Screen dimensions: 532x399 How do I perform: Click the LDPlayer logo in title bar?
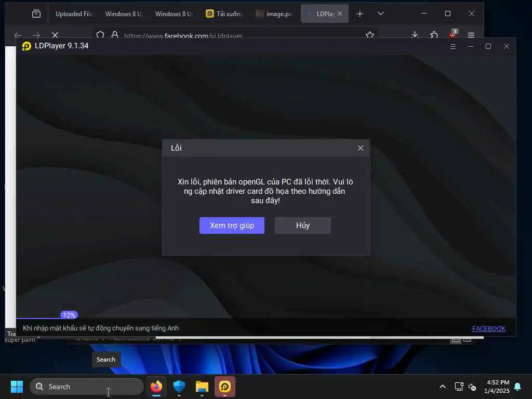click(26, 46)
